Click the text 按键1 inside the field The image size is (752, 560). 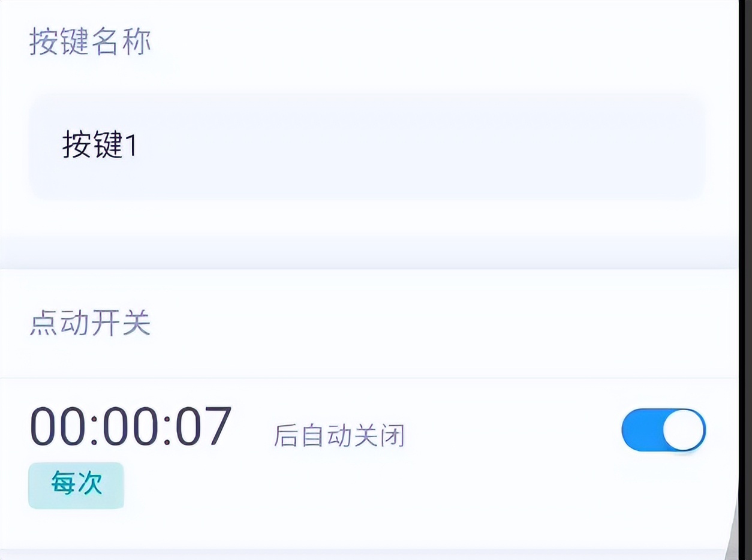[100, 146]
